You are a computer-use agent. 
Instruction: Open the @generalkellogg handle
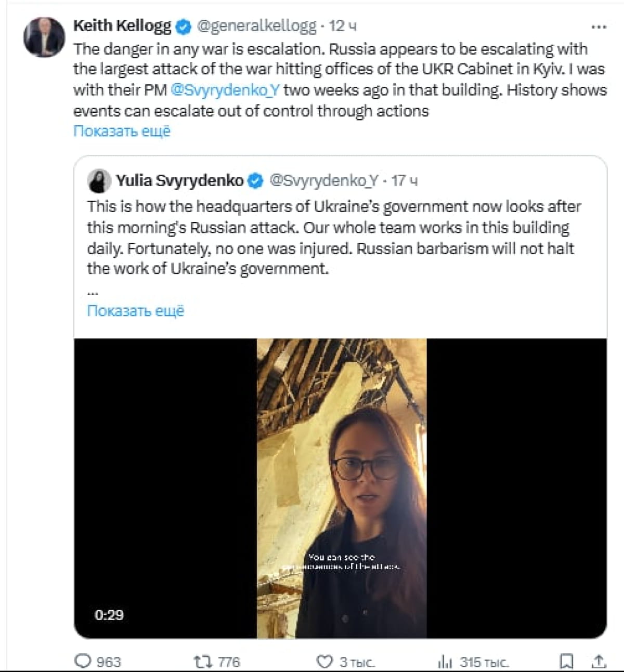click(256, 25)
